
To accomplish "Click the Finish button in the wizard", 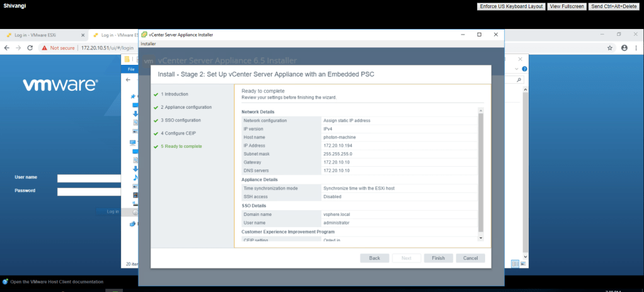I will pyautogui.click(x=439, y=258).
